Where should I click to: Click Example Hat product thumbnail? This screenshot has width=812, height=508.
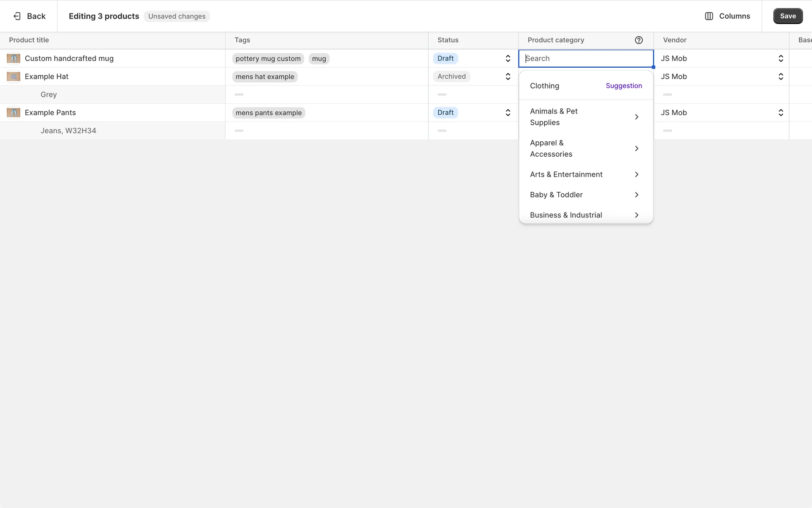(x=14, y=77)
